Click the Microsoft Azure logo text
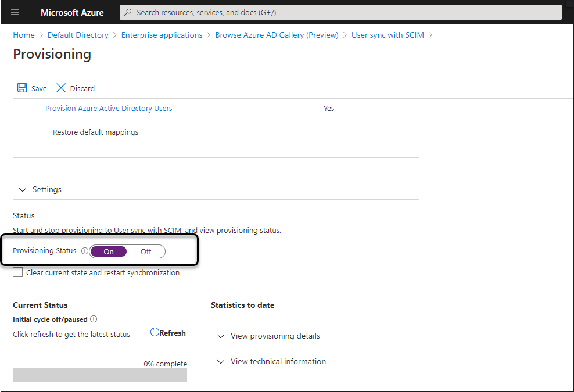The image size is (574, 392). point(72,12)
